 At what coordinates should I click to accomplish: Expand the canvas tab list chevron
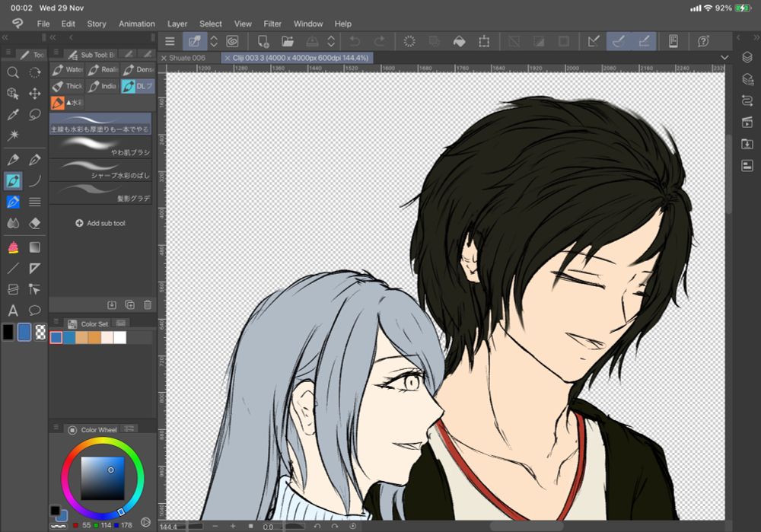[724, 58]
